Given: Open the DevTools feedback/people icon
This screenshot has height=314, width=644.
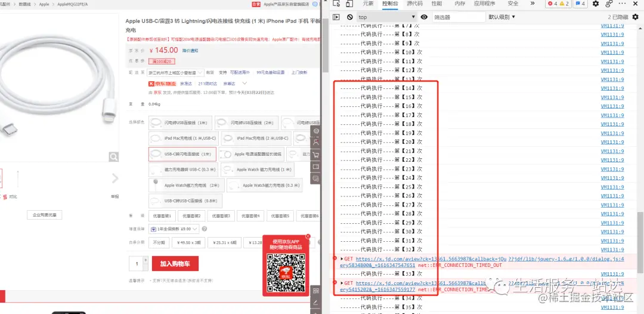Looking at the screenshot, I should click(609, 4).
